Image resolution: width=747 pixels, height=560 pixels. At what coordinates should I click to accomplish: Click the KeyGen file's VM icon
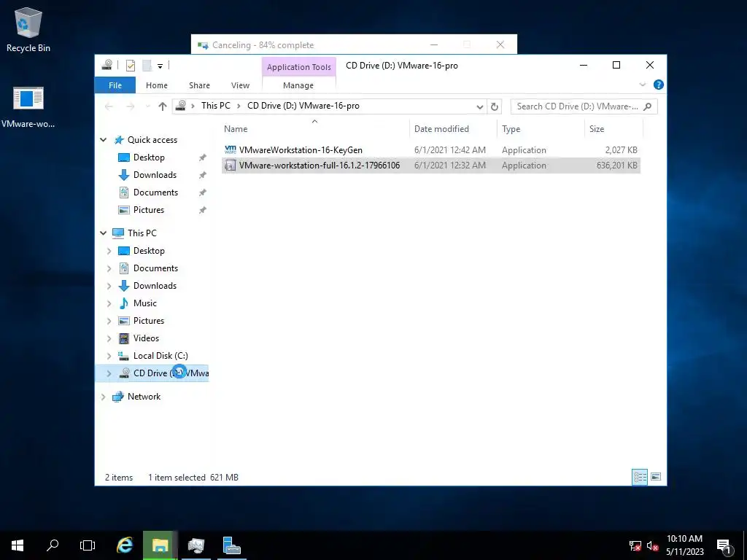pyautogui.click(x=230, y=149)
